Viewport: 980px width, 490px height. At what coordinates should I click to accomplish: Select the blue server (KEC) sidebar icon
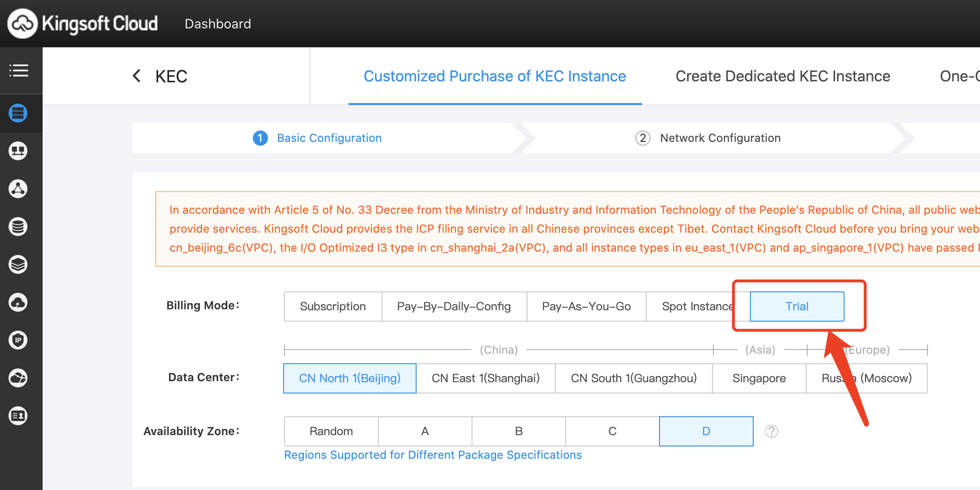[18, 113]
